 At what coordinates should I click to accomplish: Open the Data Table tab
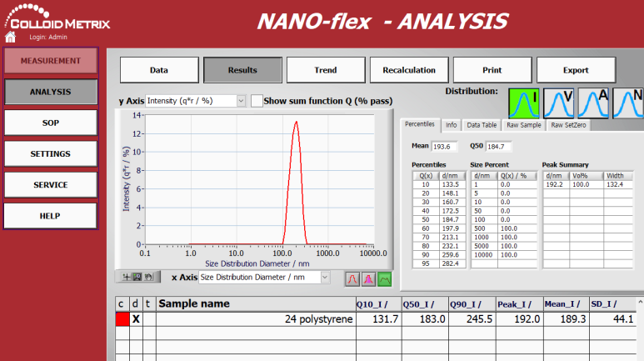[x=482, y=125]
